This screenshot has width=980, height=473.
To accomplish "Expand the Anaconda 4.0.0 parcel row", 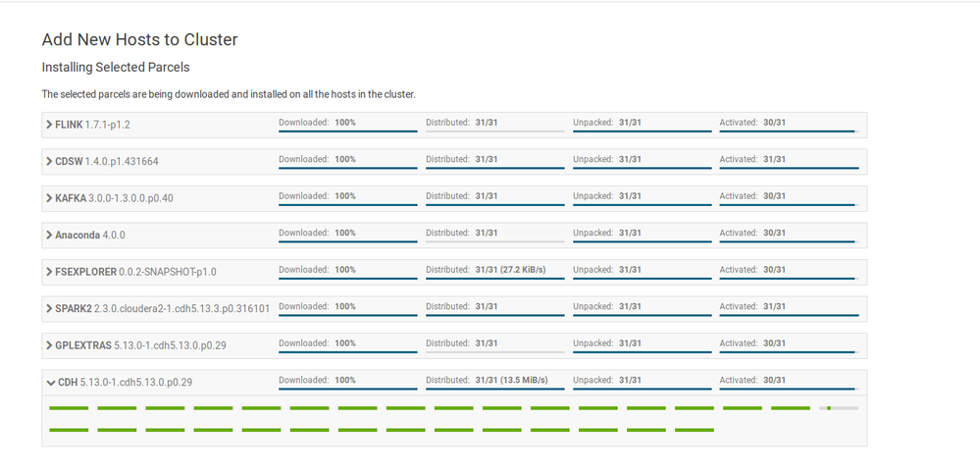I will (49, 235).
